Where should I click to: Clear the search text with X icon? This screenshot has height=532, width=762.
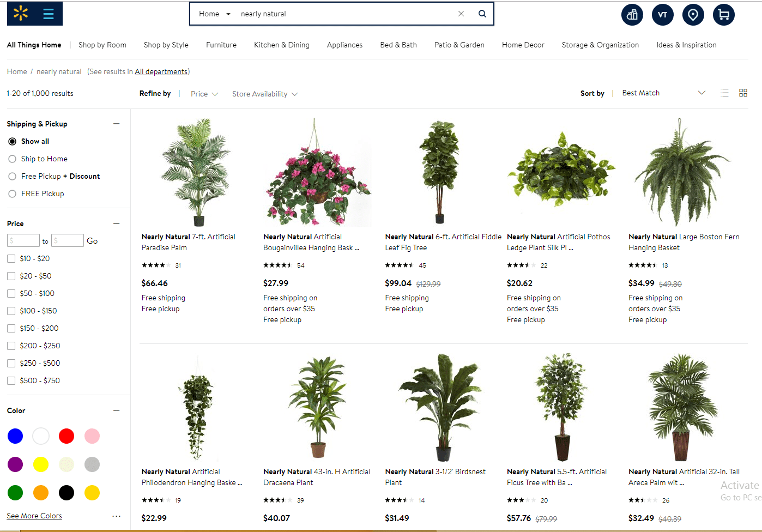(461, 14)
